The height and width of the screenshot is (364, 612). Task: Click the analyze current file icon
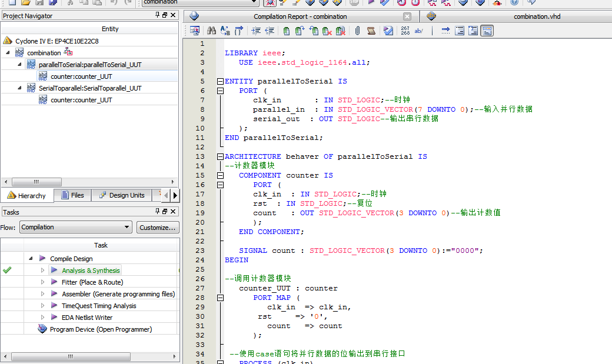click(388, 31)
